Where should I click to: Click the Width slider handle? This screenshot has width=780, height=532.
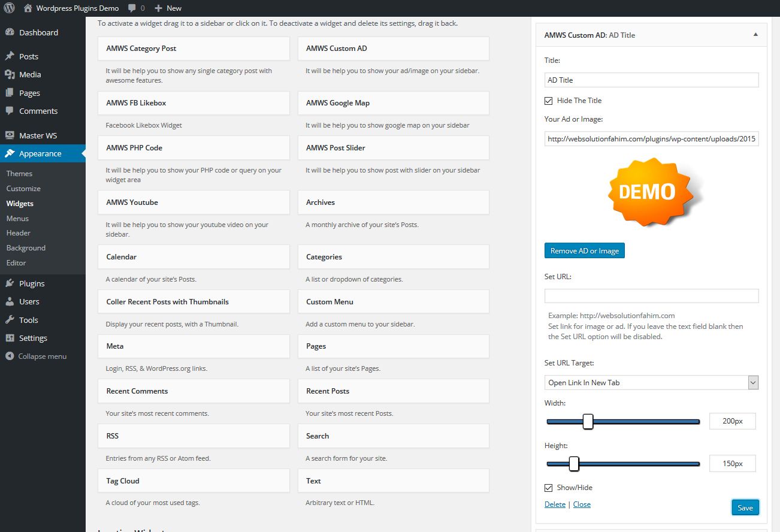tap(588, 421)
